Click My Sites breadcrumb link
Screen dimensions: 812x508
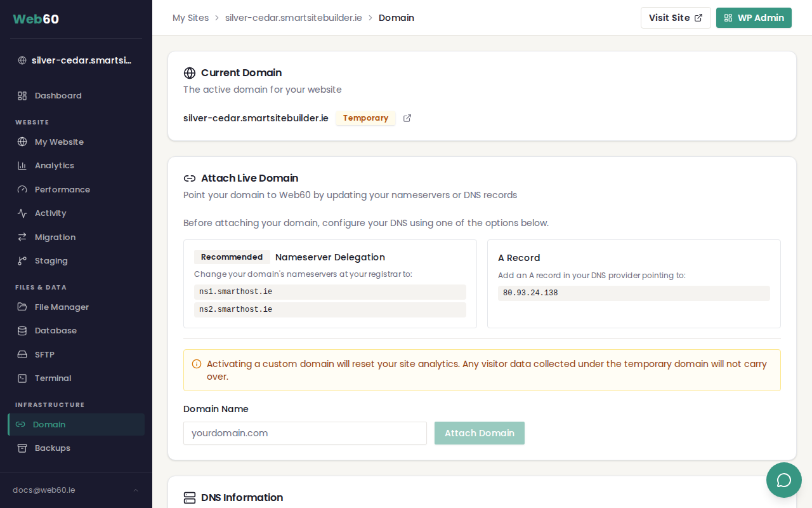coord(190,18)
